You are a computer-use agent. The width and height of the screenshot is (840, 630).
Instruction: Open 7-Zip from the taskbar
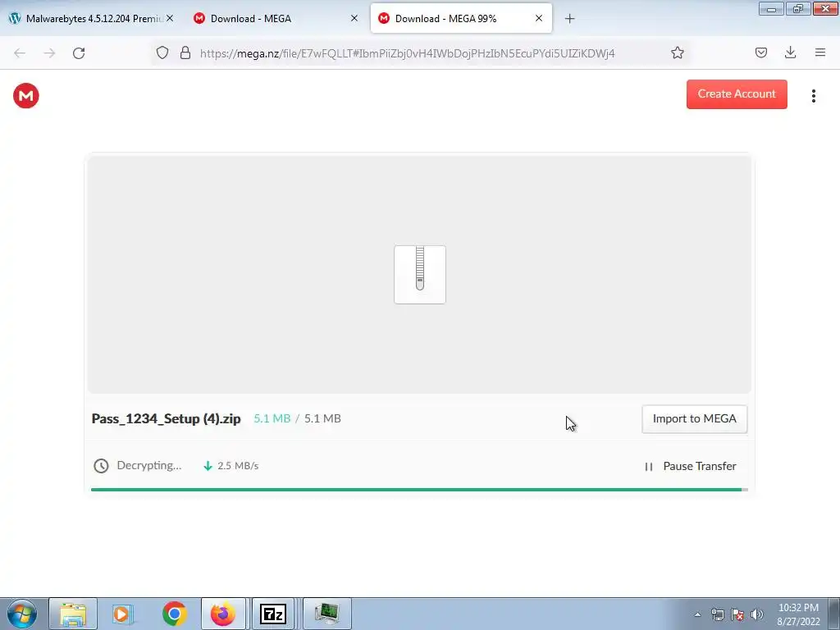(272, 614)
